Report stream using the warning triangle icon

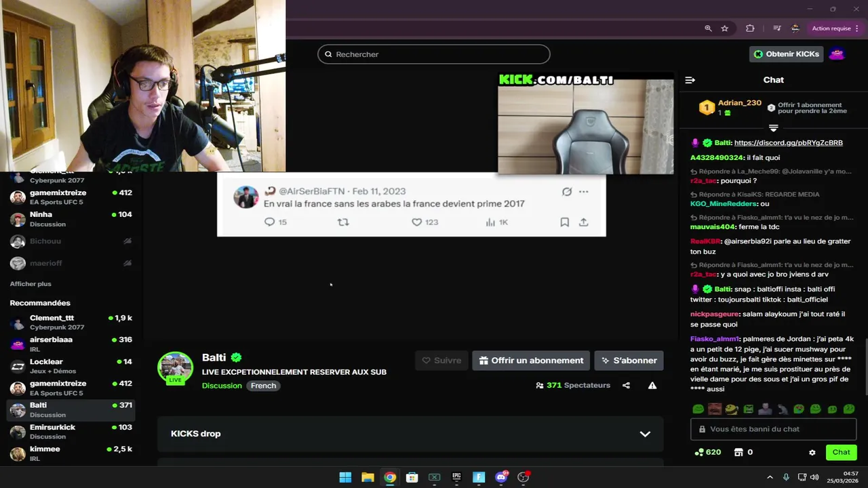click(652, 385)
